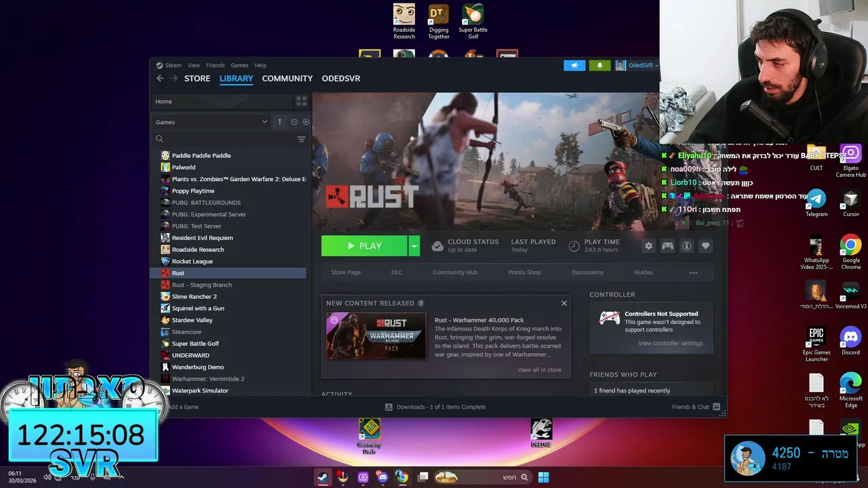Select Slime Rancher 2 in the list

click(194, 297)
